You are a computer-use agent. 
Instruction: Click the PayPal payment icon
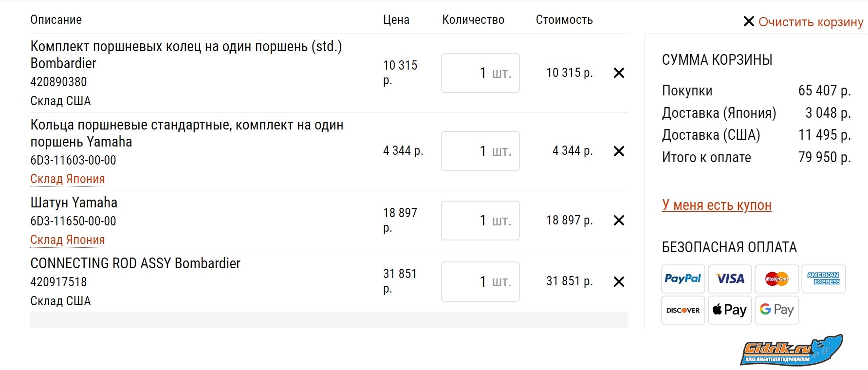683,279
